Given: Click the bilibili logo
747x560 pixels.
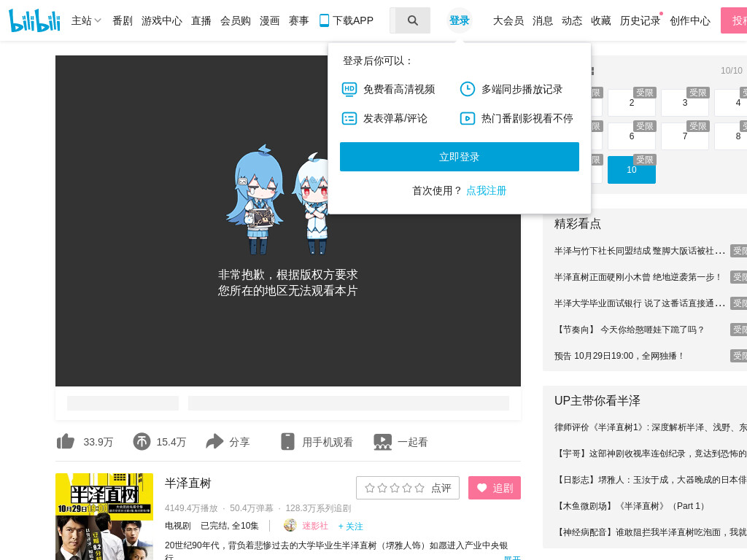Looking at the screenshot, I should 34,20.
